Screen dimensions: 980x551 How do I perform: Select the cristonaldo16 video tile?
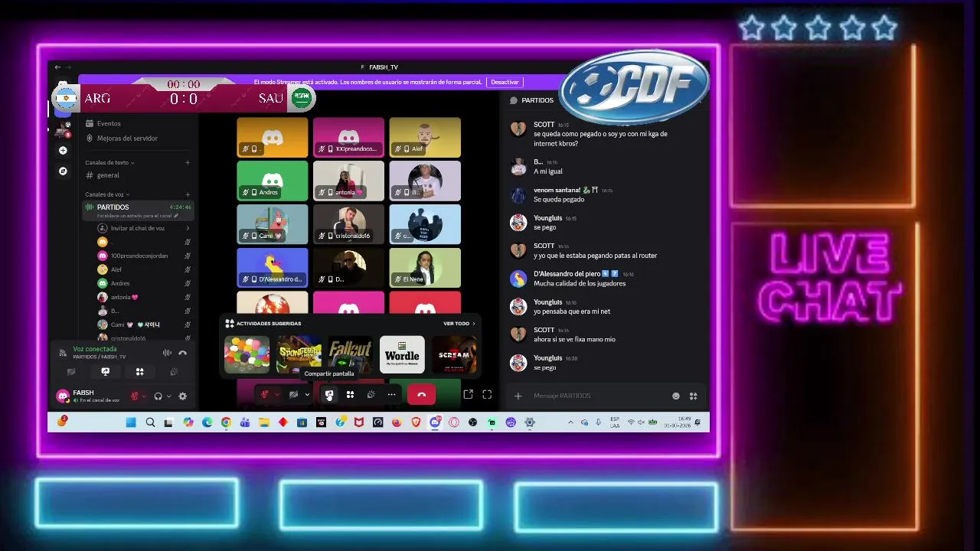(x=348, y=224)
